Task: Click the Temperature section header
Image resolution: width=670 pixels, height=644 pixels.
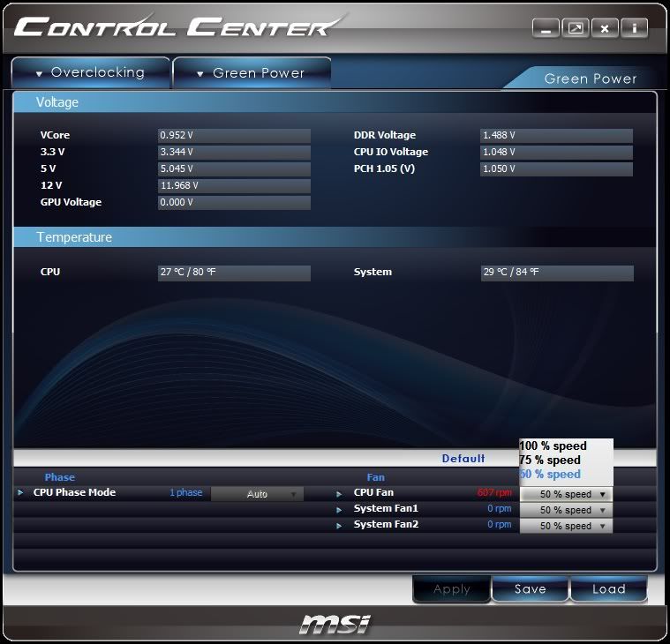Action: pos(335,237)
